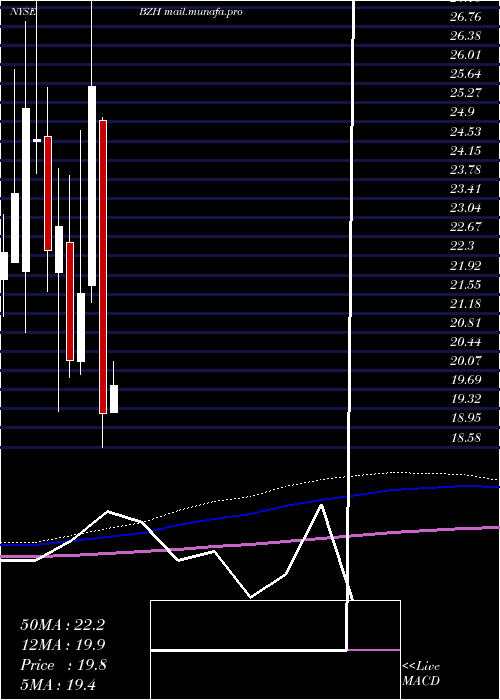The height and width of the screenshot is (700, 500).
Task: Select the 24.15 price axis label
Action: [465, 151]
